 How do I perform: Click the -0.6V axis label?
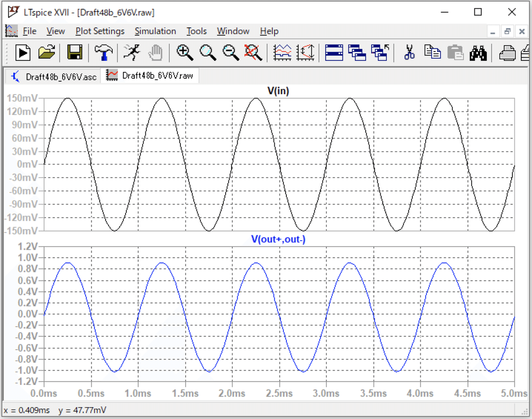pyautogui.click(x=26, y=348)
